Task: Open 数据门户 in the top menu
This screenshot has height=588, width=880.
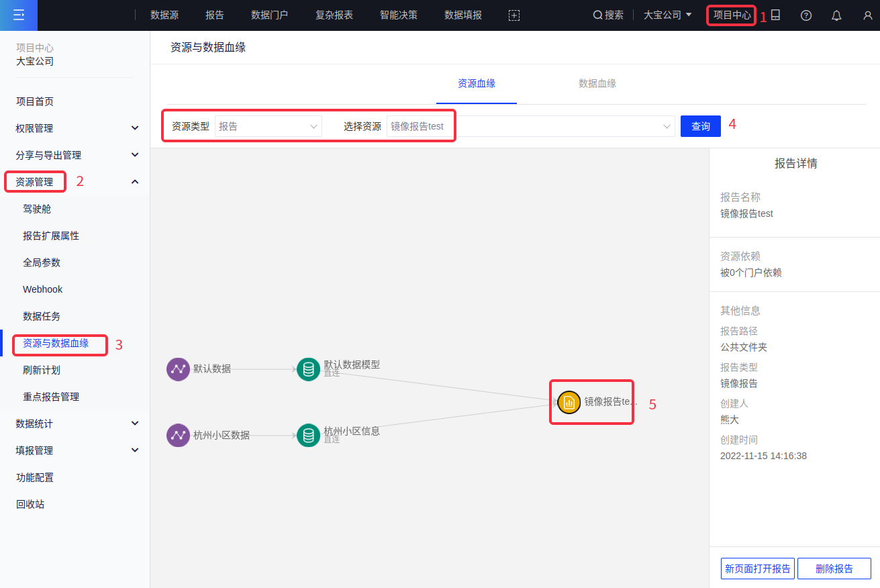Action: pos(270,15)
